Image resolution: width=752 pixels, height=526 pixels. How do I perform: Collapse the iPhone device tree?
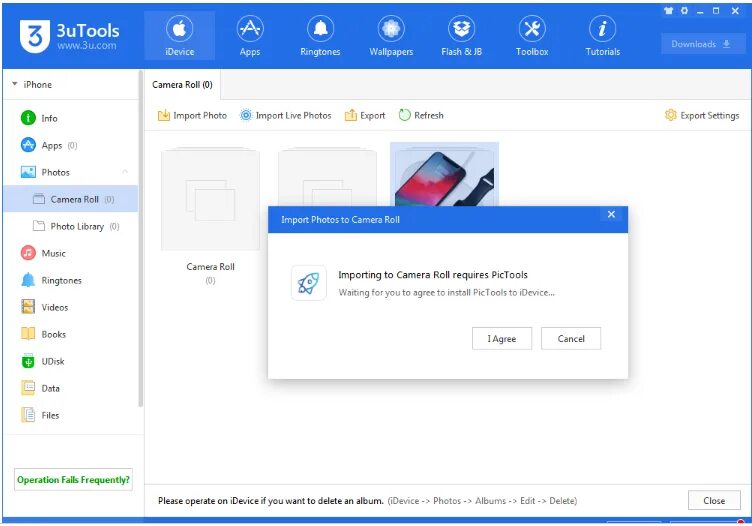point(15,84)
